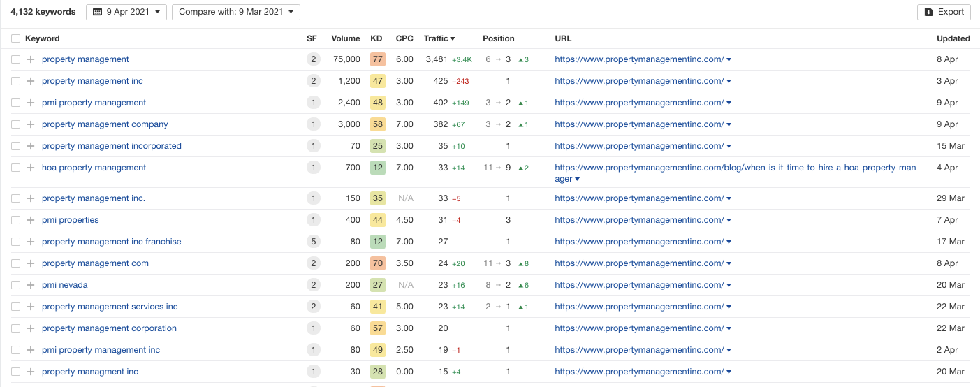Add 'hoa property management' via plus icon

(31, 168)
